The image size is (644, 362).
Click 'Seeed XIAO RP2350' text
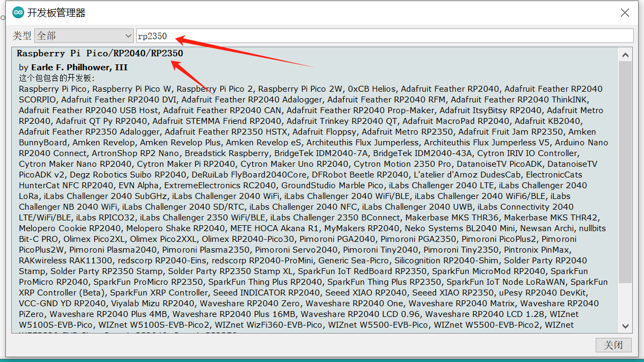point(452,293)
